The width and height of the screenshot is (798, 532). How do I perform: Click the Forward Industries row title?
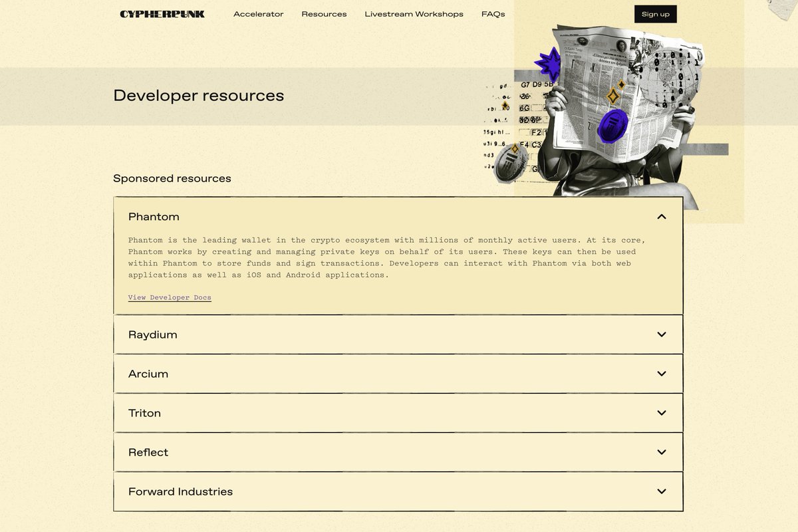pos(180,491)
